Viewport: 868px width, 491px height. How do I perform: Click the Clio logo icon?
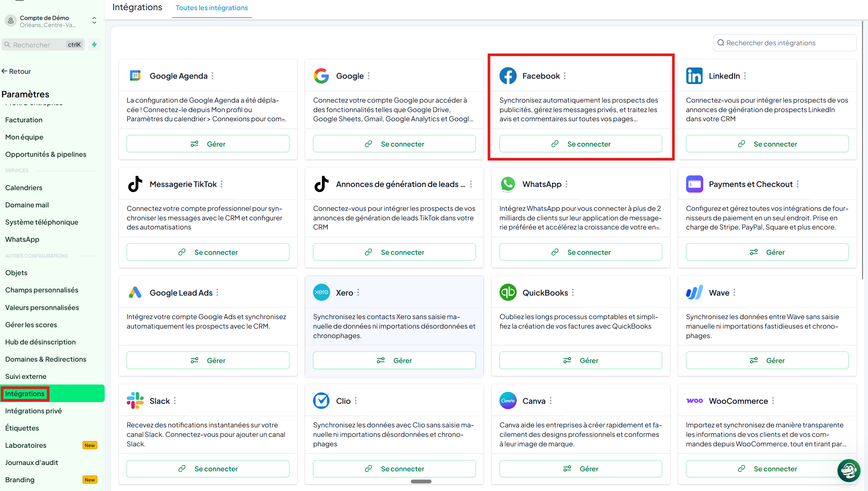[321, 400]
